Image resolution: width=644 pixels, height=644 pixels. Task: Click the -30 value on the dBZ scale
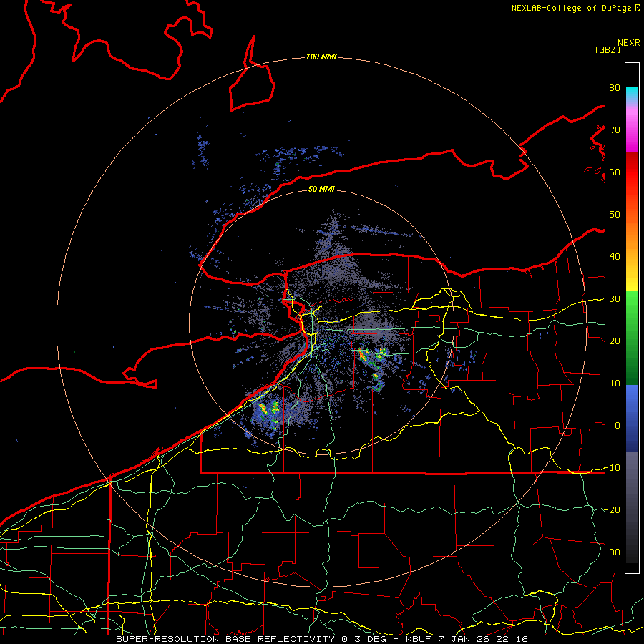click(x=612, y=552)
